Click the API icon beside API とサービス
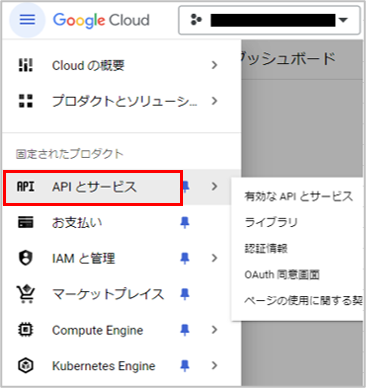Screen dimensions: 366x388 point(25,187)
